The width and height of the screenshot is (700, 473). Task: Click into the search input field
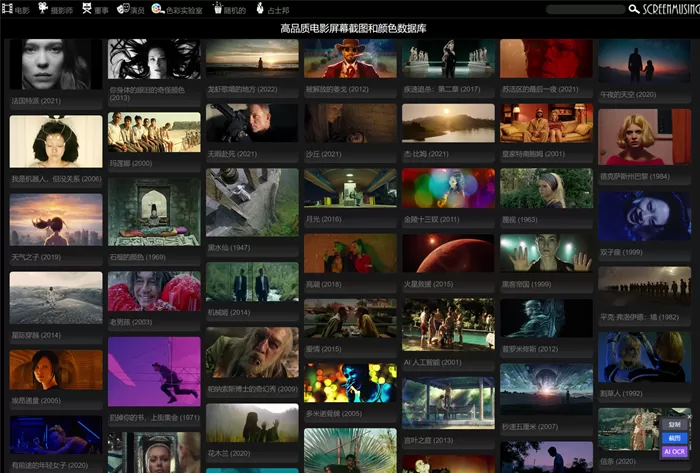coord(585,9)
